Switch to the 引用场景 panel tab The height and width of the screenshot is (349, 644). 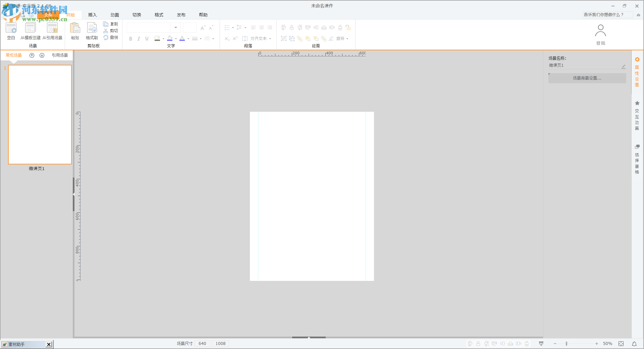coord(60,55)
